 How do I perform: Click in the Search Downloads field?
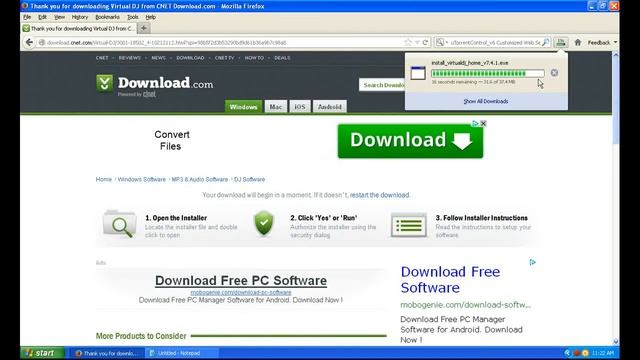[x=382, y=85]
